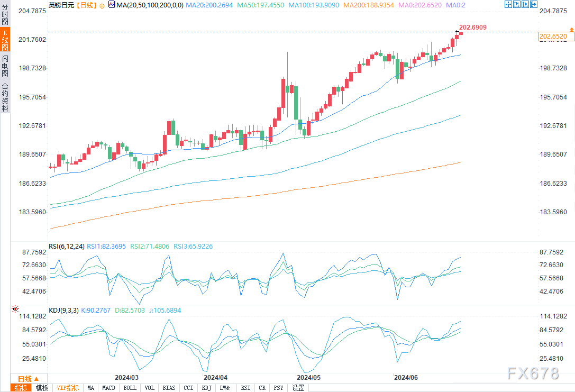Image resolution: width=575 pixels, height=392 pixels.
Task: Select the 模板 bottom tab
Action: click(42, 388)
